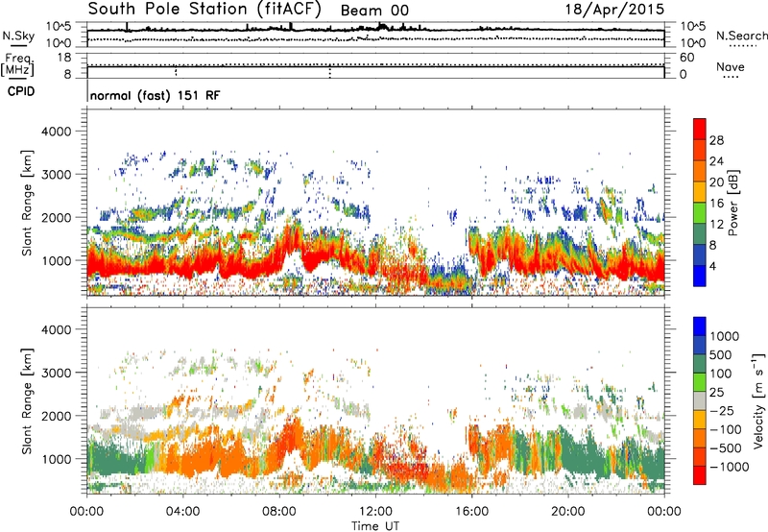Click the '2000' range tick of the power panel
768x532 pixels.
(57, 217)
